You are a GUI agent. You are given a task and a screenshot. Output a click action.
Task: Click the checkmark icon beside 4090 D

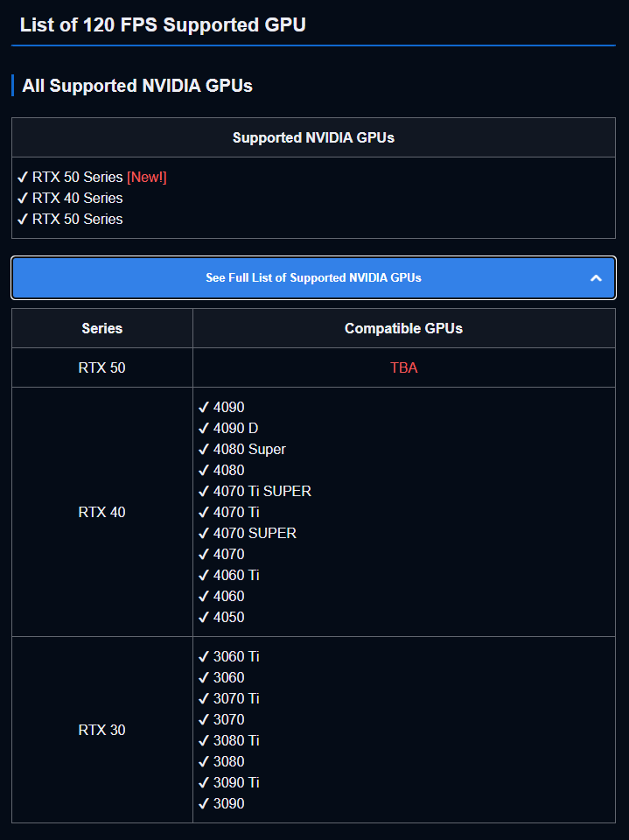click(x=204, y=428)
